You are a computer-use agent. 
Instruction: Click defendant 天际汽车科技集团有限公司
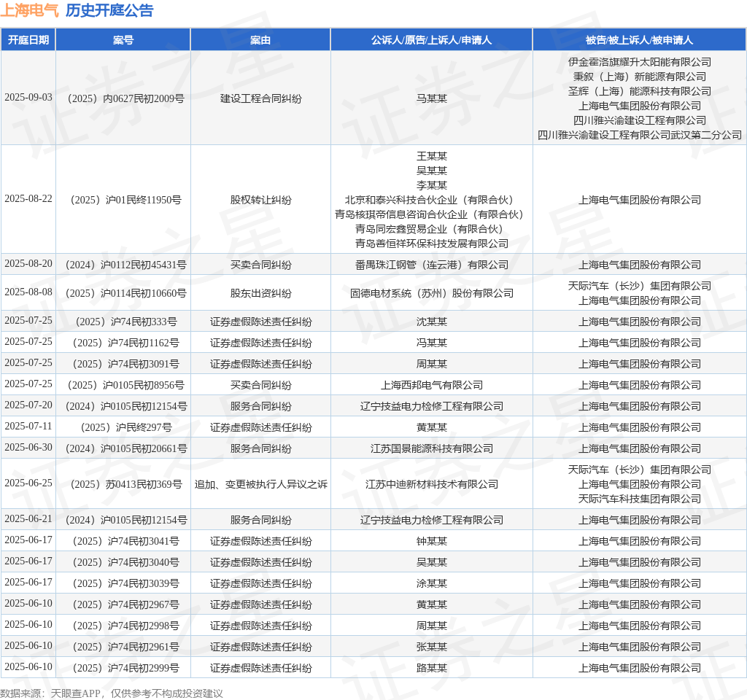(x=639, y=499)
